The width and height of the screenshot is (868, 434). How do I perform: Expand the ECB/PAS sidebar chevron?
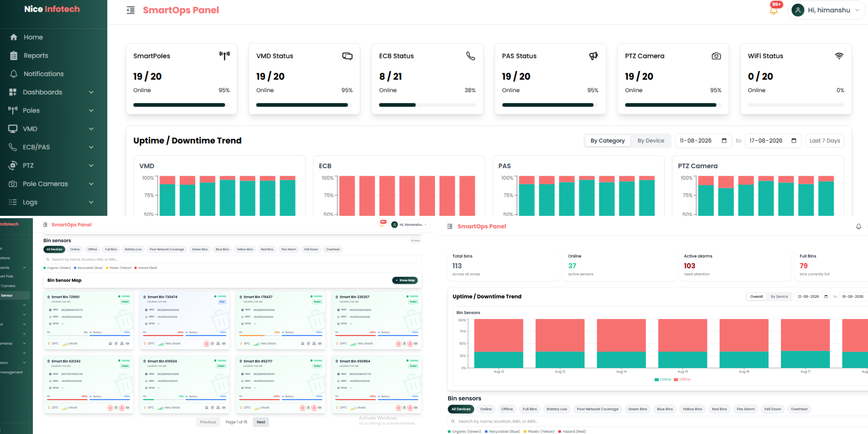(x=91, y=147)
